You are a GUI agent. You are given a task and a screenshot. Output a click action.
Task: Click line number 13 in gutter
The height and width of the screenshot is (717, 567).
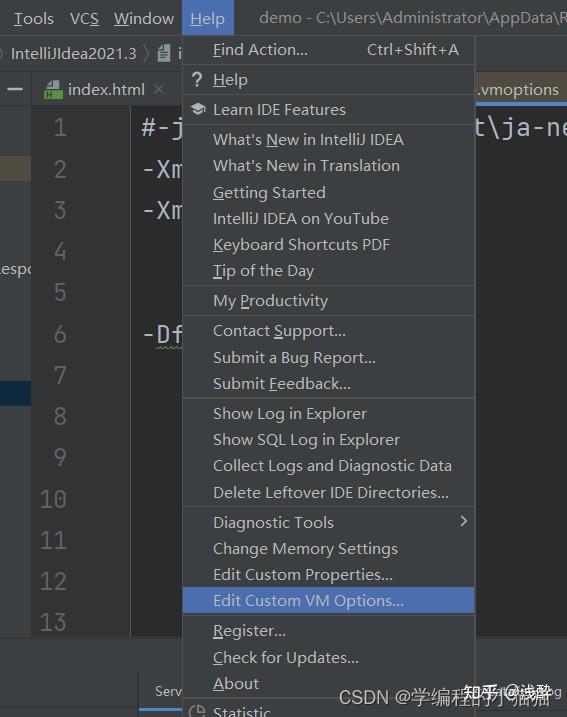coord(53,622)
